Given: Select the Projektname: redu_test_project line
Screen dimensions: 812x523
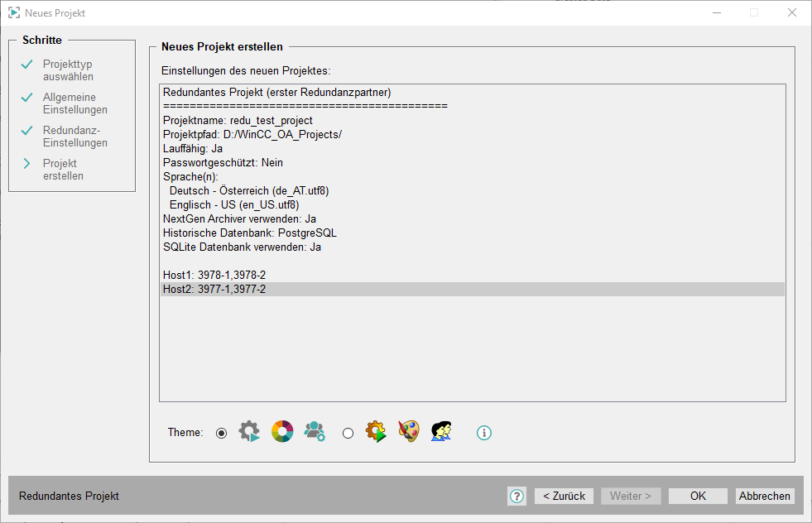Looking at the screenshot, I should pyautogui.click(x=473, y=120).
